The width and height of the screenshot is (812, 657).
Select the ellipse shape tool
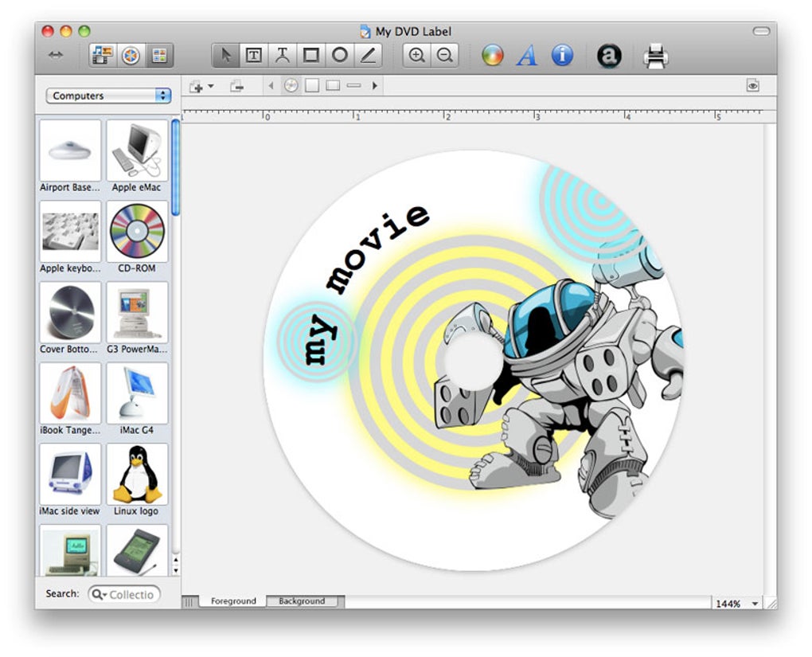pyautogui.click(x=340, y=55)
